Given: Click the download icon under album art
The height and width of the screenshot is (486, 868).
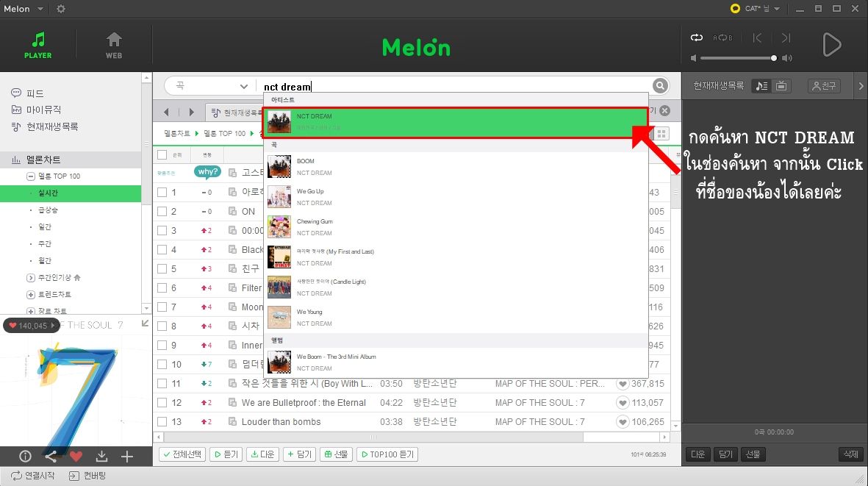Looking at the screenshot, I should 101,456.
